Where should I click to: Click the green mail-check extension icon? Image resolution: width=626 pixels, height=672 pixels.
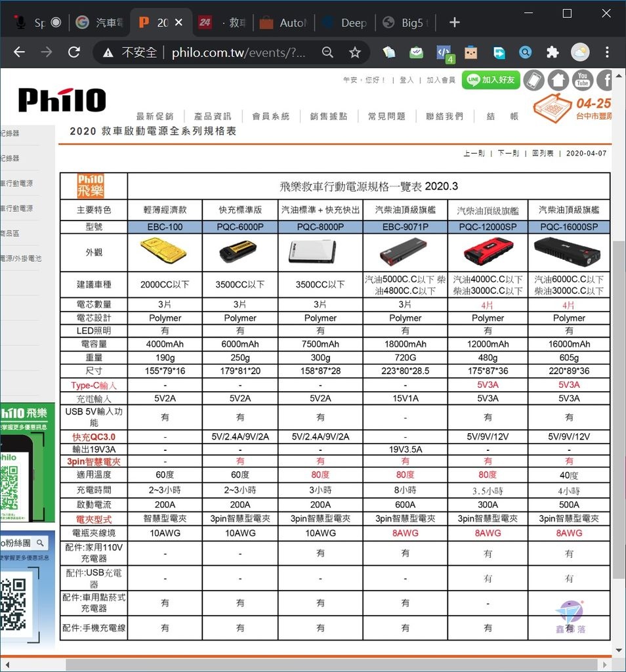coord(416,52)
